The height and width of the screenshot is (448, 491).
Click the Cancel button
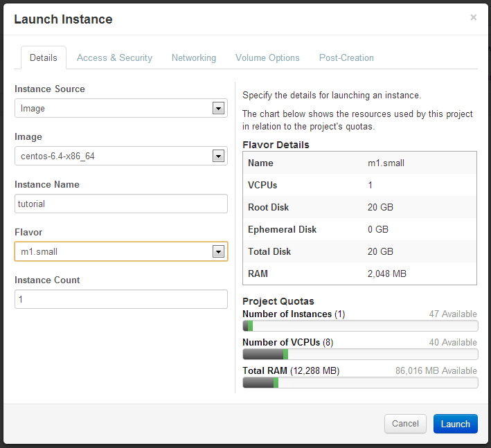point(405,424)
